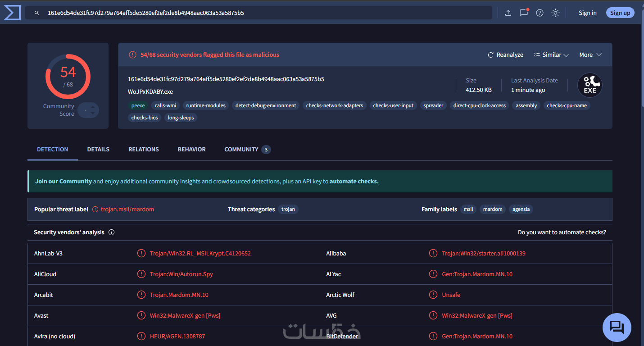Switch to the RELATIONS tab
Viewport: 644px width, 346px height.
(x=144, y=150)
